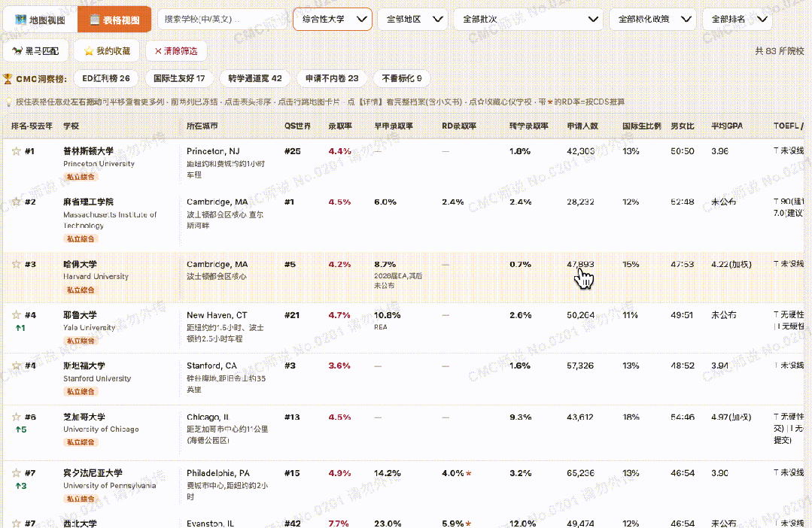Viewport: 812px width, 528px height.
Task: Click the table icon in 表格视图 tab
Action: pos(95,20)
